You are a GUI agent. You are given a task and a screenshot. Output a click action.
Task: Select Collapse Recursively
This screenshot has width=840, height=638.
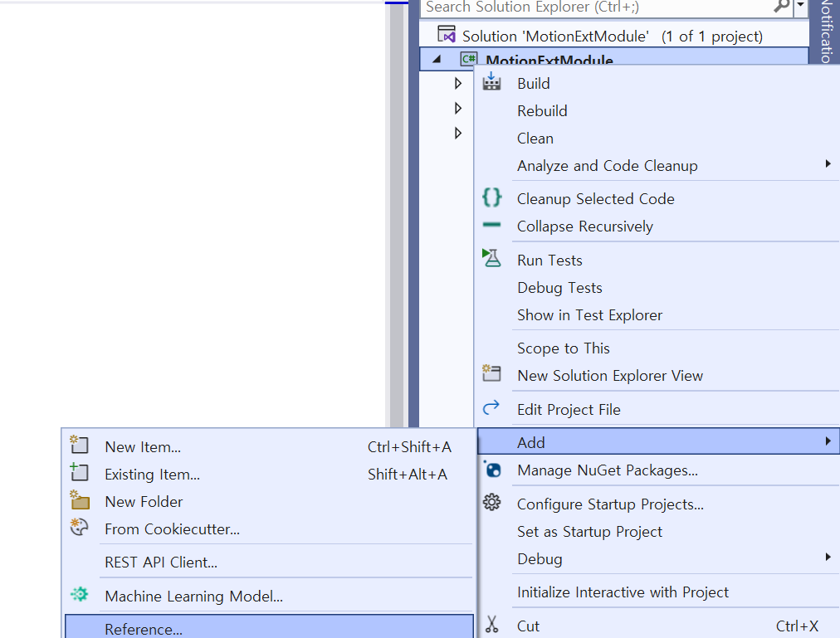click(x=658, y=226)
